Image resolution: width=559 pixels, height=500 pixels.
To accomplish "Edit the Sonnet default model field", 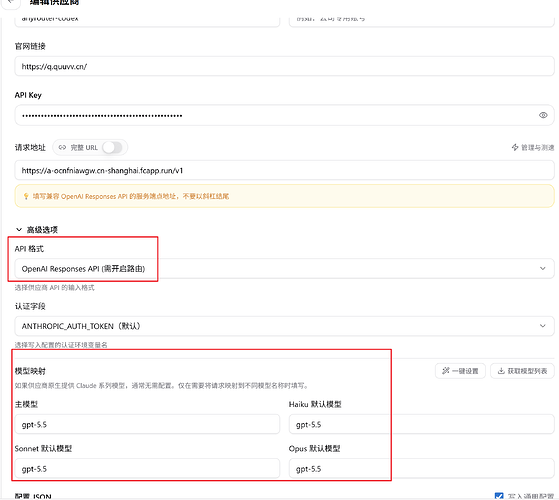I will [x=147, y=468].
